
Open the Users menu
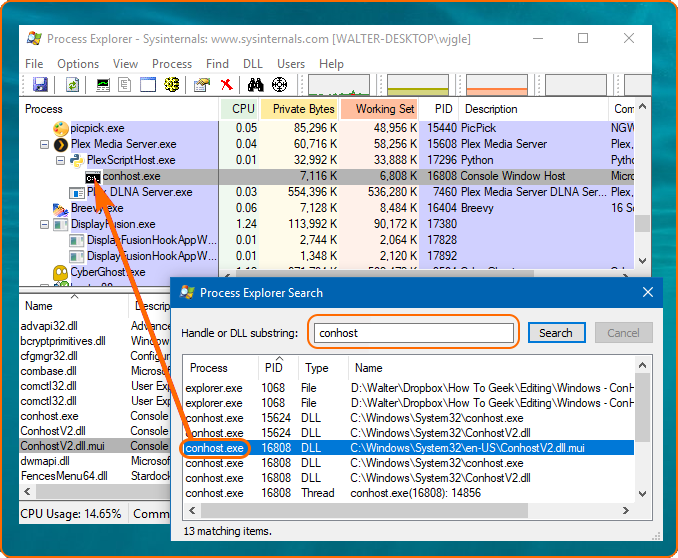click(291, 64)
